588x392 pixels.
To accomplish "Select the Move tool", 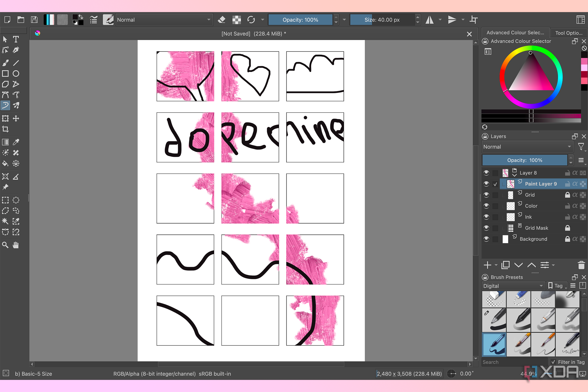I will (16, 118).
